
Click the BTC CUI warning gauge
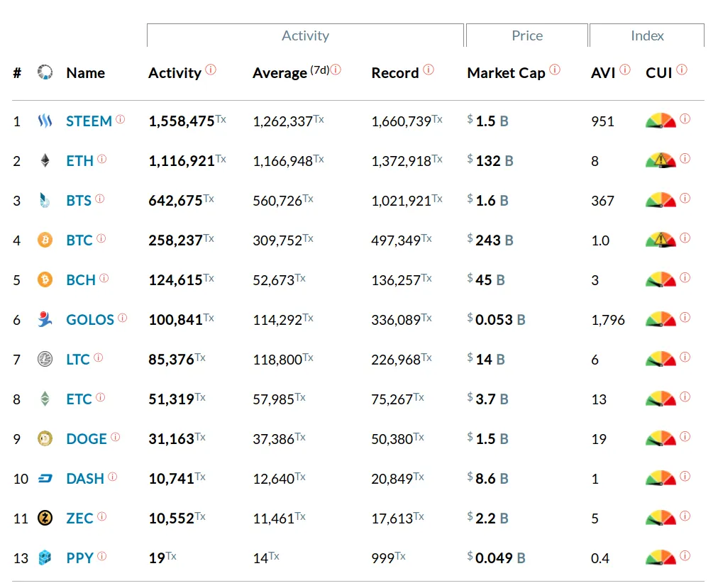(661, 240)
